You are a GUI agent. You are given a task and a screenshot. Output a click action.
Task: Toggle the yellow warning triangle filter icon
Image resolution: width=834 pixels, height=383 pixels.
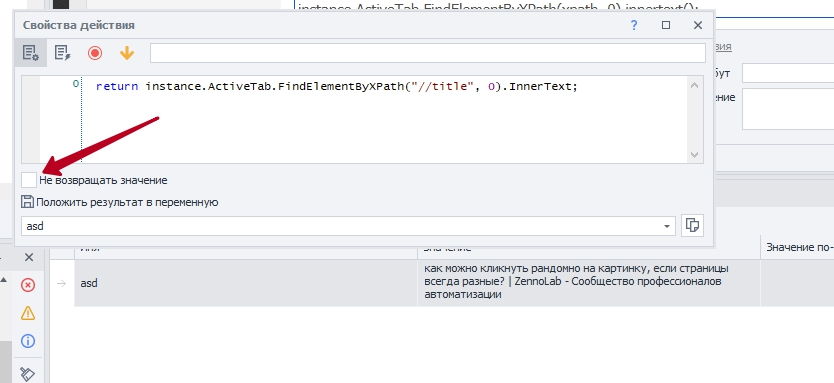[x=28, y=313]
